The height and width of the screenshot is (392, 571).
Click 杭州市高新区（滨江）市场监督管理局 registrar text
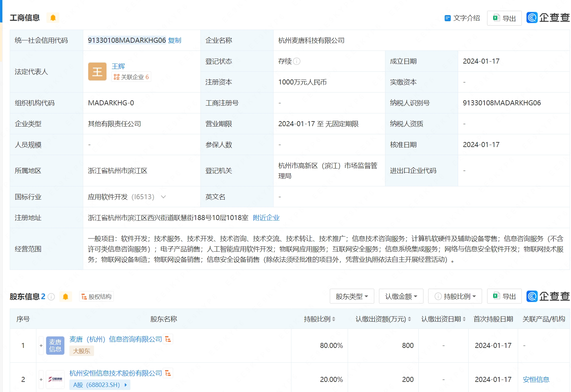coord(328,171)
